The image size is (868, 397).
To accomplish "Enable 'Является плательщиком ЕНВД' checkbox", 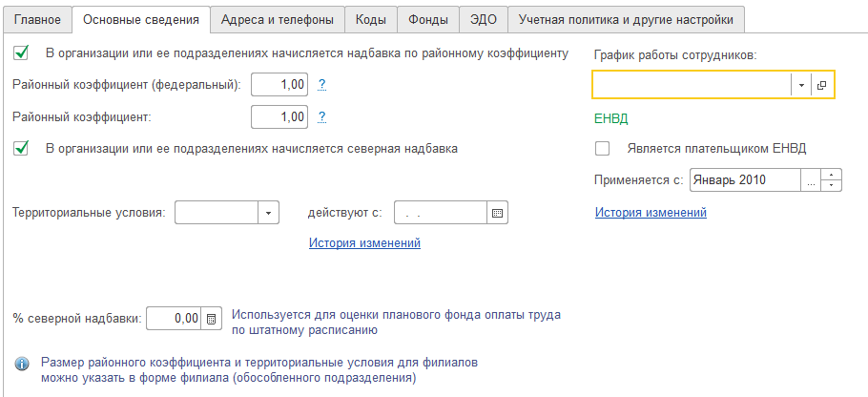I will pos(602,149).
